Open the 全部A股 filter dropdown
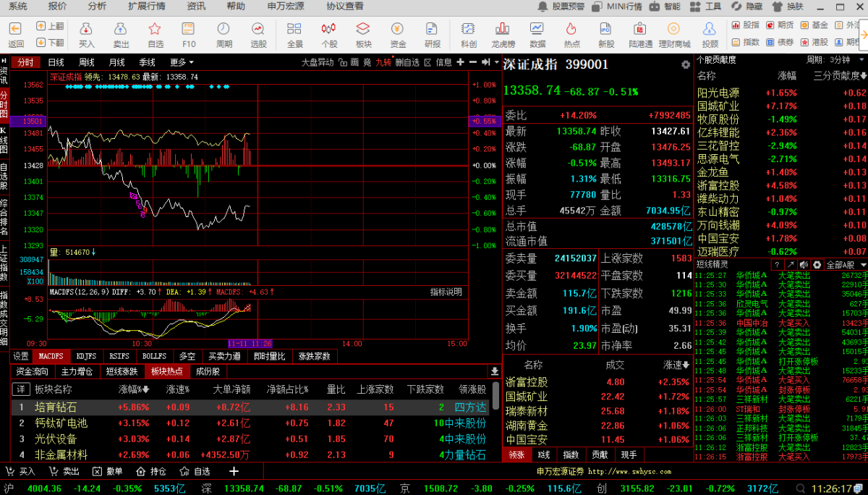 848,265
